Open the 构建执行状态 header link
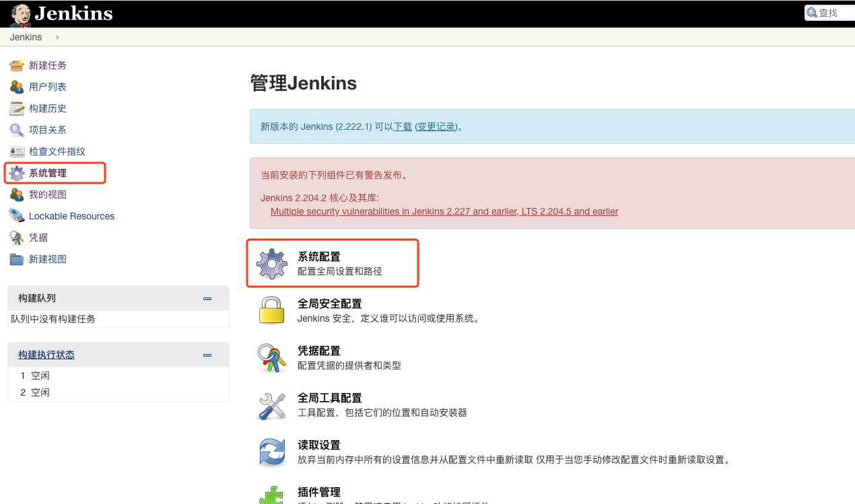Image resolution: width=855 pixels, height=504 pixels. pos(46,355)
